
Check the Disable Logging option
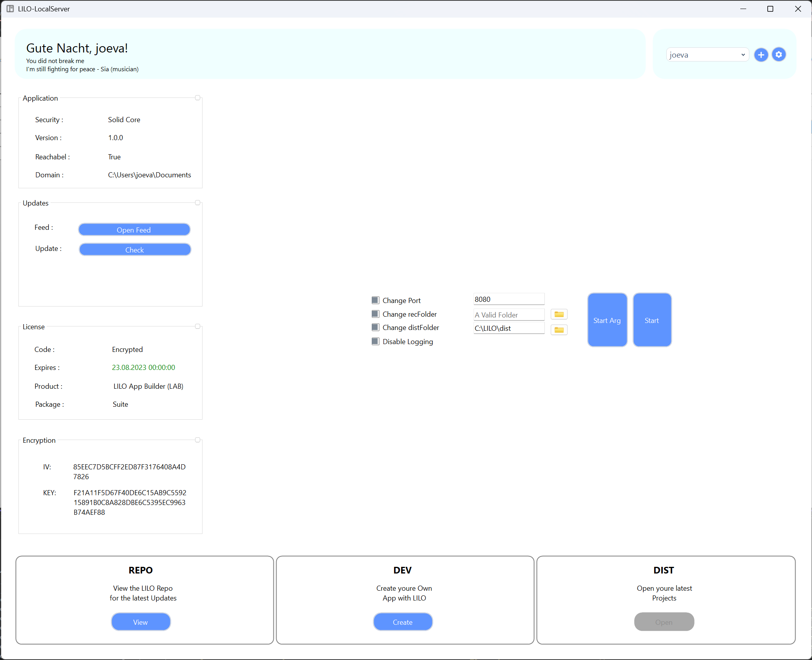[x=375, y=341]
